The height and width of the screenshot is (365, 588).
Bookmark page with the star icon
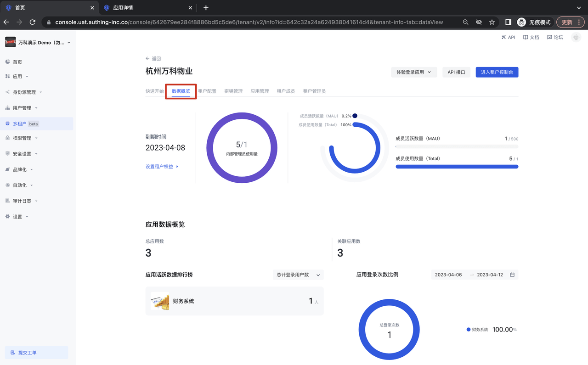[x=492, y=22]
